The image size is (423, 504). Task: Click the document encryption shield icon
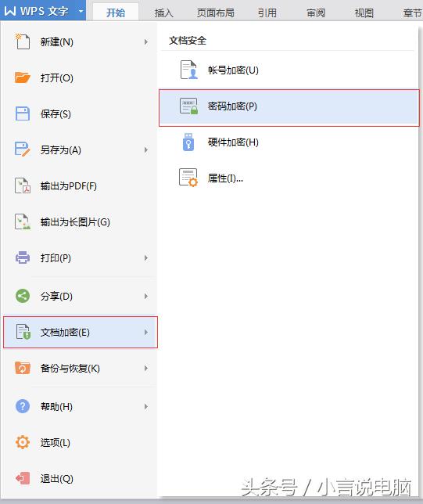[23, 332]
